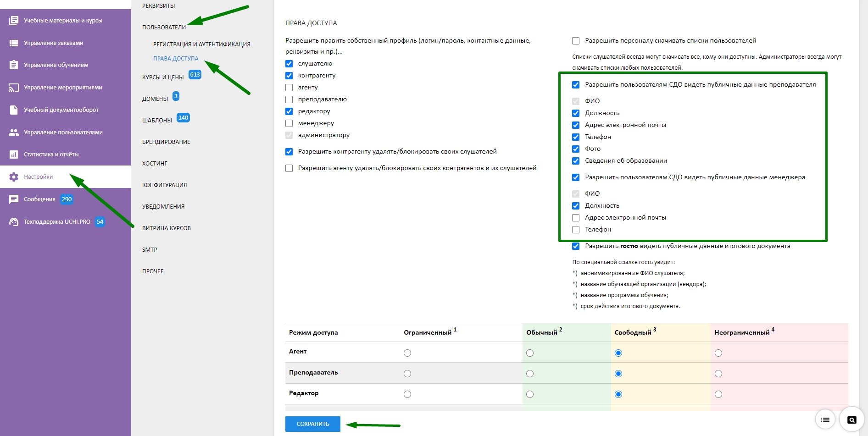Screen dimensions: 868x436
Task: Toggle публичные данные преподавателя checkbox
Action: (x=576, y=85)
